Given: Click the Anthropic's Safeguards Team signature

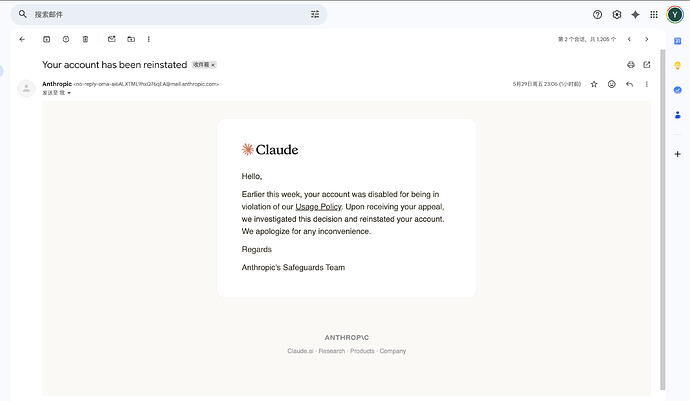Looking at the screenshot, I should pos(293,267).
